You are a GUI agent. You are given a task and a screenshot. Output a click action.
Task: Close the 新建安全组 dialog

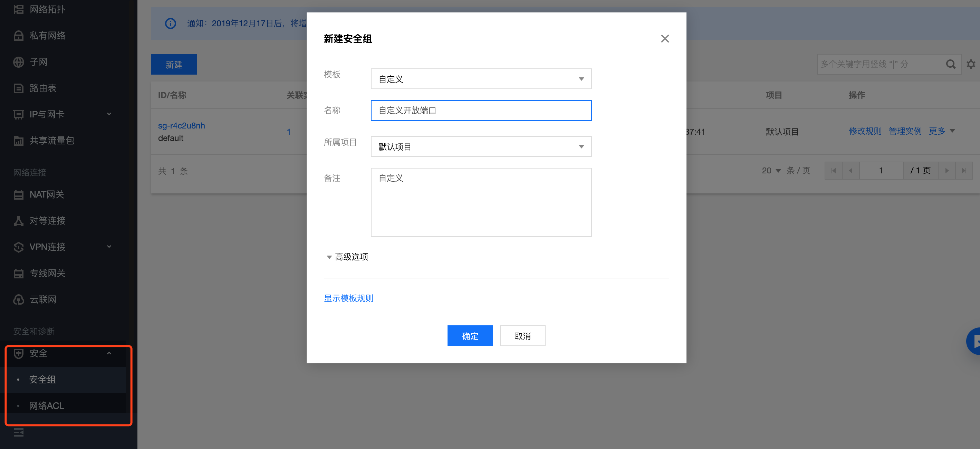(664, 39)
